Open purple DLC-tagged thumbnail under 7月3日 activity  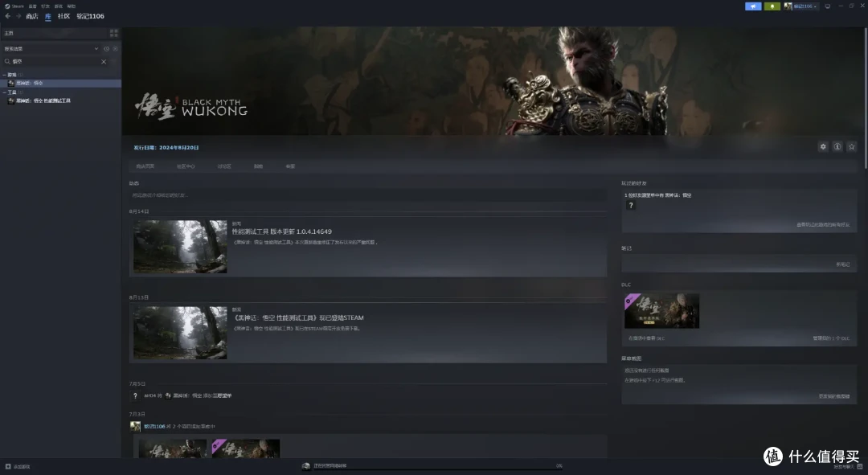point(246,448)
